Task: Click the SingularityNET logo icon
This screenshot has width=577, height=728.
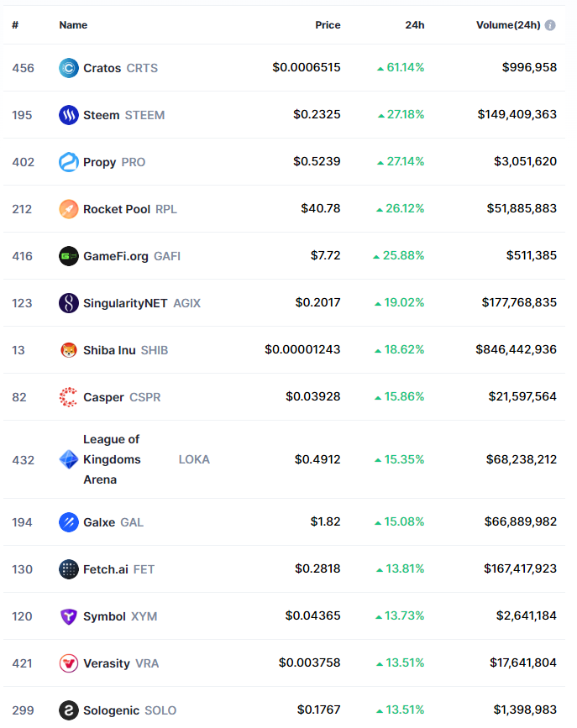Action: pyautogui.click(x=69, y=303)
